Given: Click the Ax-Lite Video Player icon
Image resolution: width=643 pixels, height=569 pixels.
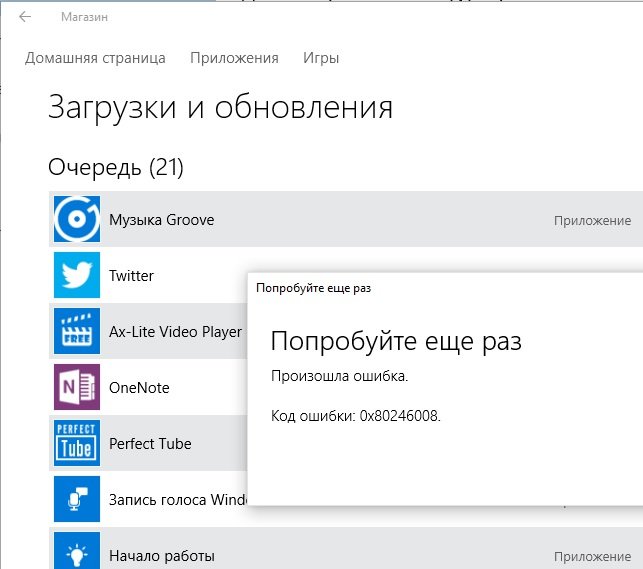Looking at the screenshot, I should (x=77, y=332).
